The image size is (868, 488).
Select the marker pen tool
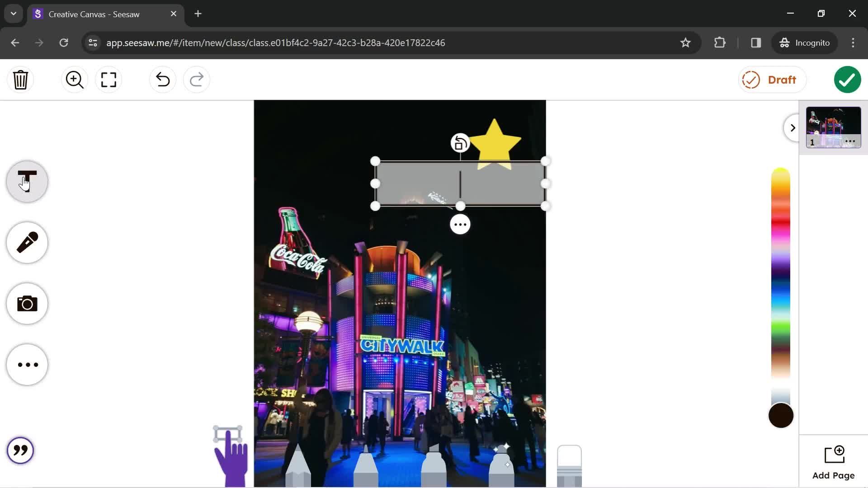pyautogui.click(x=366, y=465)
